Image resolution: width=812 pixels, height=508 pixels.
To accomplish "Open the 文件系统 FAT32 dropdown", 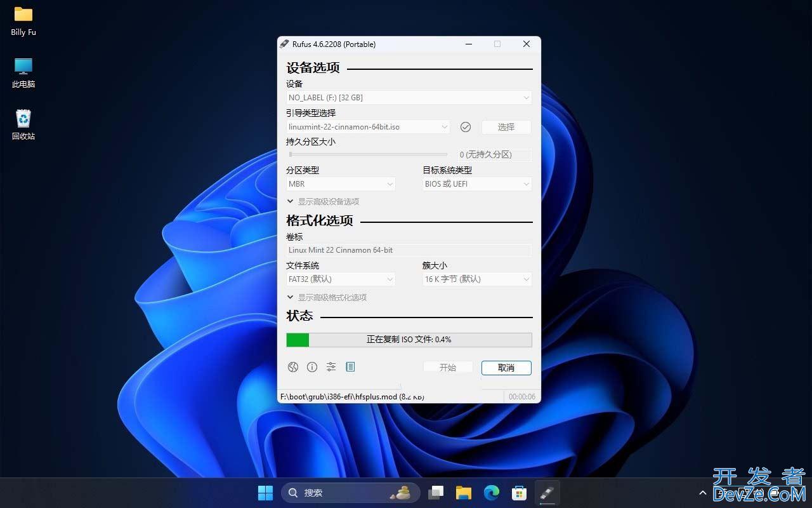I will point(341,279).
